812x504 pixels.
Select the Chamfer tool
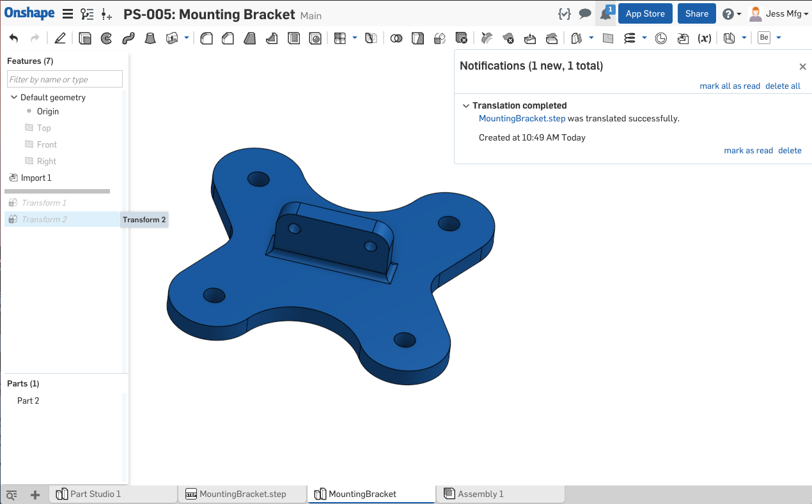228,38
